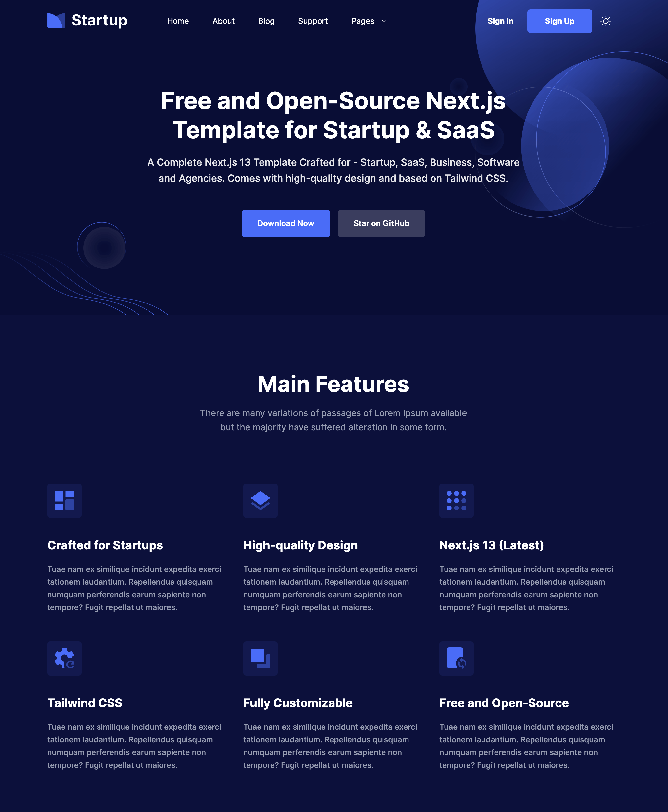Image resolution: width=668 pixels, height=812 pixels.
Task: Click the Download Now button
Action: coord(285,223)
